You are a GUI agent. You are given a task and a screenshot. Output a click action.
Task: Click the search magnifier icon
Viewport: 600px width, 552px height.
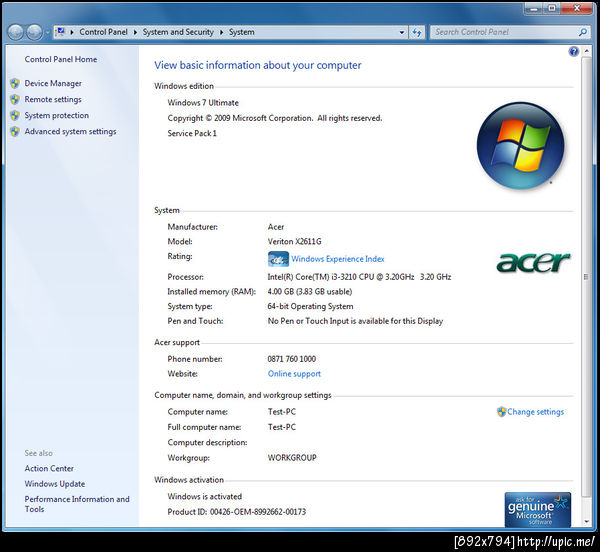(582, 32)
